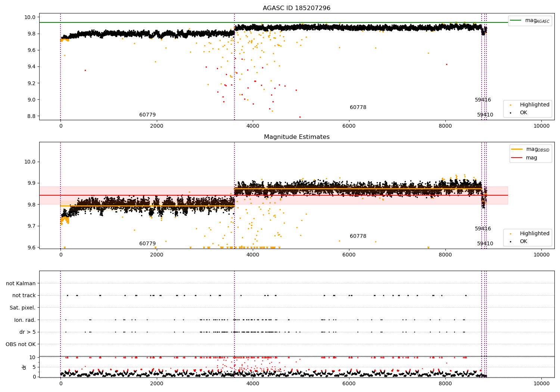Click the "59416" annotation in the top plot
This screenshot has height=392, width=560.
point(483,100)
